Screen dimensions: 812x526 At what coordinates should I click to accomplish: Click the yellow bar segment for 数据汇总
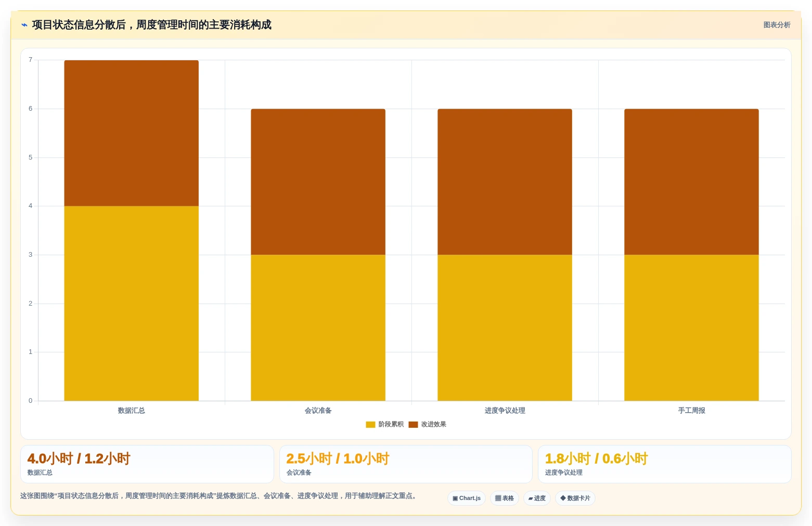click(131, 304)
